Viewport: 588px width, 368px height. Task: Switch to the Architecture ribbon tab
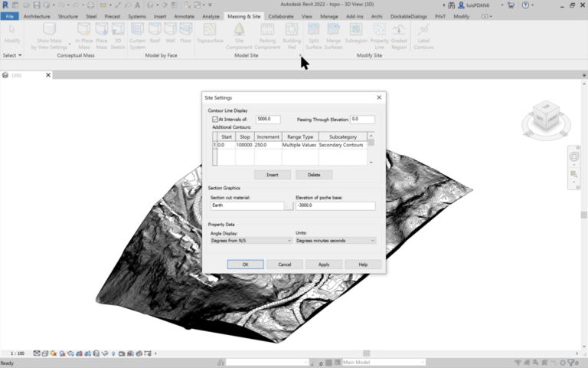pyautogui.click(x=37, y=16)
